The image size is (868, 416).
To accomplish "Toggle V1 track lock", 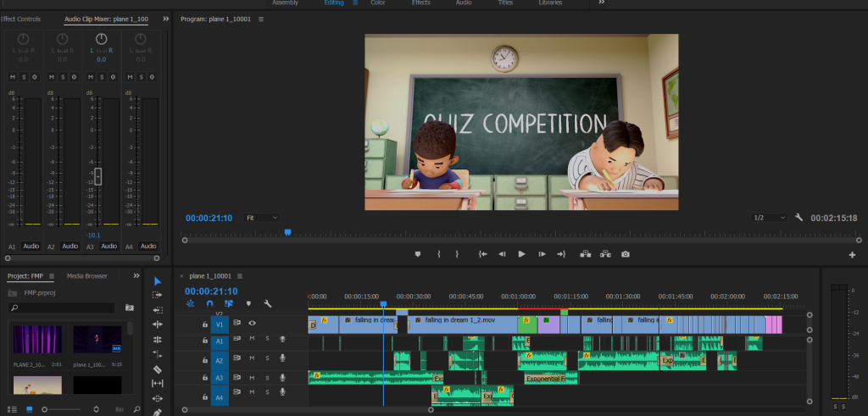I will (x=205, y=324).
